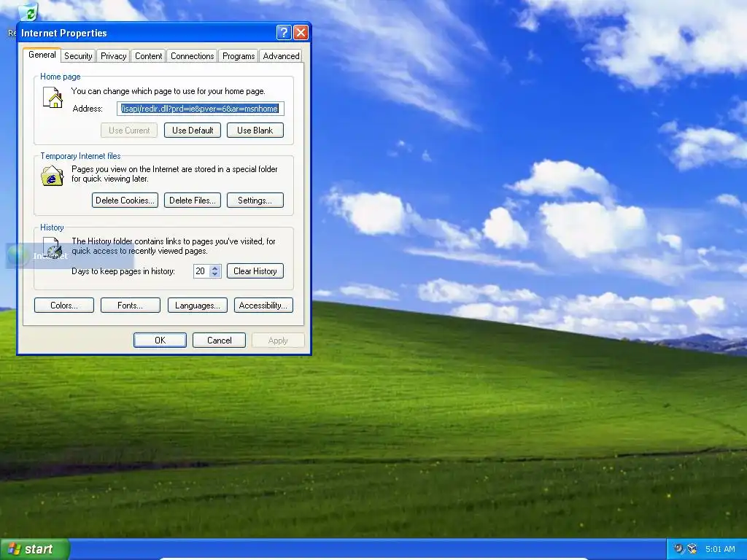Open Accessibility settings
The width and height of the screenshot is (747, 560).
263,306
